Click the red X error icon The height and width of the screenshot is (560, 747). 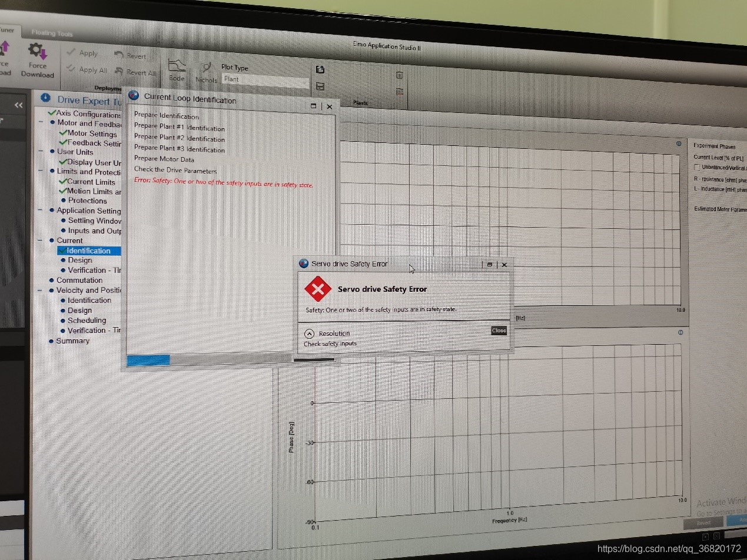click(x=318, y=289)
